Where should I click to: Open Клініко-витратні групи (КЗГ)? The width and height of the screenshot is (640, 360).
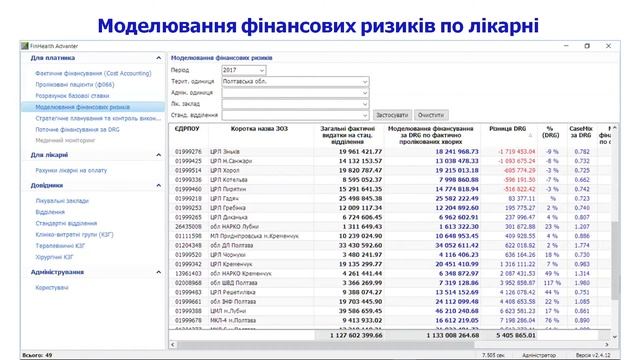coord(74,235)
